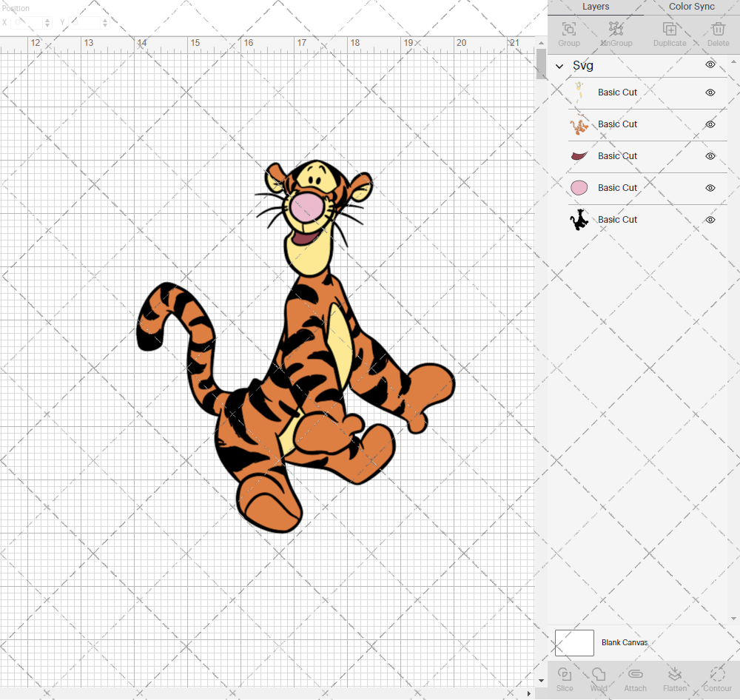Click the canvas scroll up arrow

tap(542, 43)
